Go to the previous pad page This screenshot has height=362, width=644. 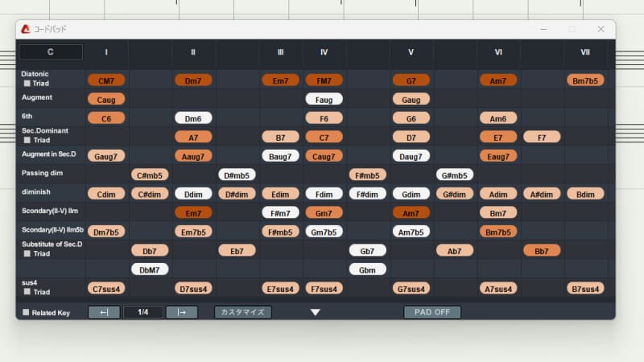(x=104, y=312)
